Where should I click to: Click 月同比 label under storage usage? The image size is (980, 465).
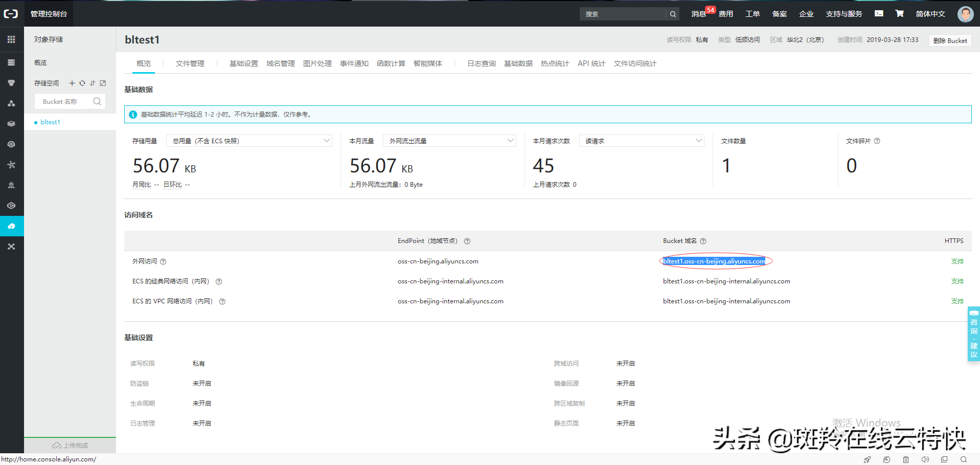[142, 185]
